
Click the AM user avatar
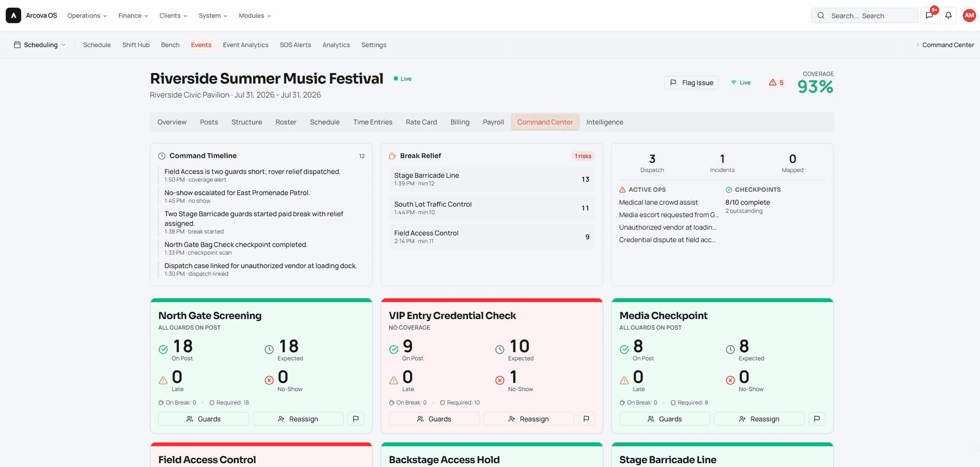(x=969, y=15)
